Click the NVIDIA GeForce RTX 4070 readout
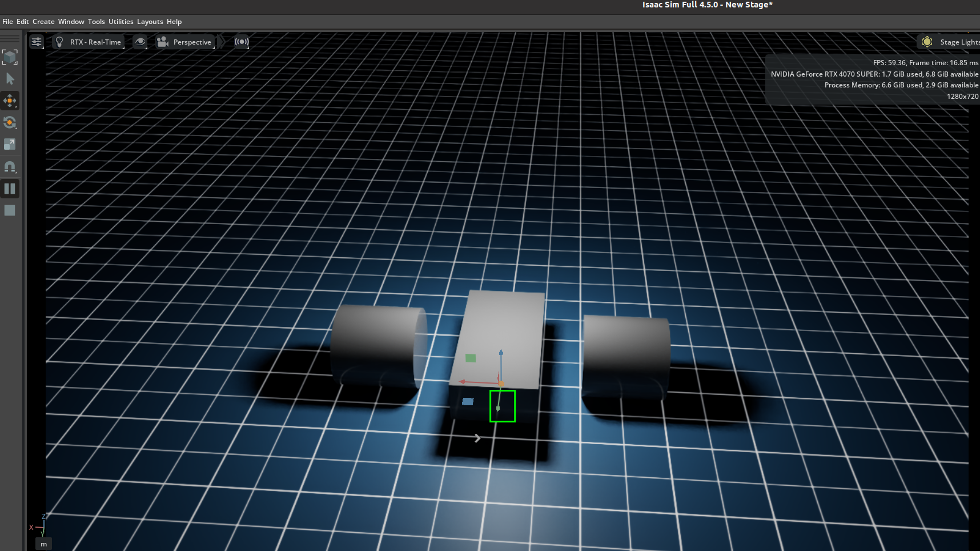 point(874,74)
